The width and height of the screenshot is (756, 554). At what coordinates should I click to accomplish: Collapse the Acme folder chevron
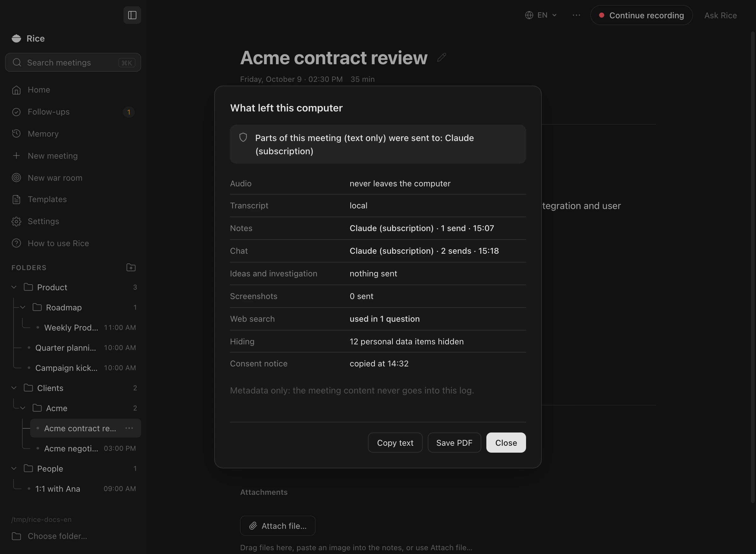23,408
